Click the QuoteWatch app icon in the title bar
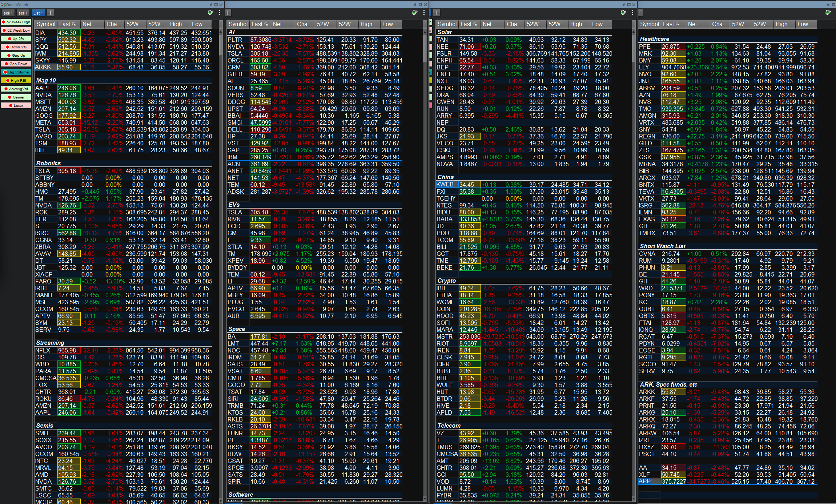This screenshot has height=504, width=836. point(3,4)
